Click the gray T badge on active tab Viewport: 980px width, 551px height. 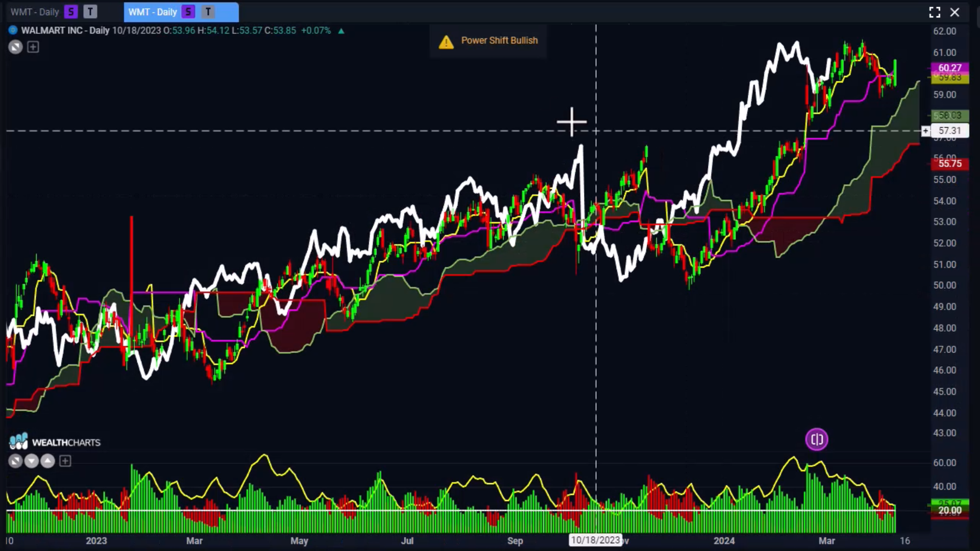208,12
